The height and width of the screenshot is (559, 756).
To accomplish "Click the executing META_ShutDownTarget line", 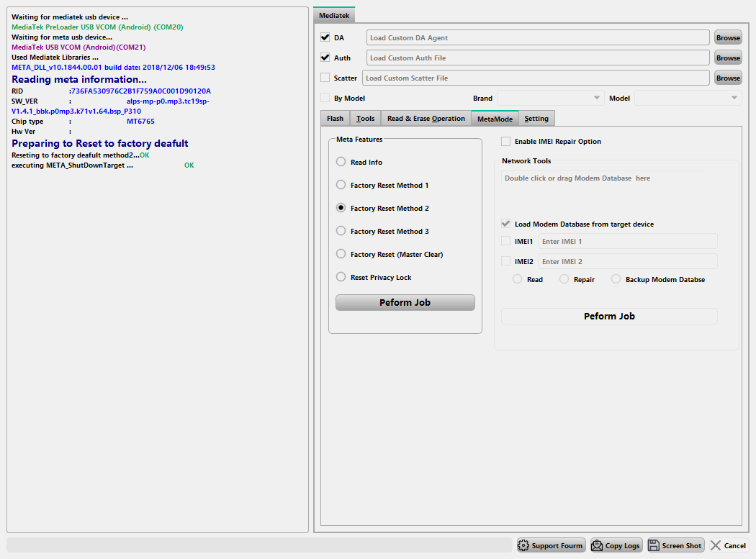I will point(103,165).
